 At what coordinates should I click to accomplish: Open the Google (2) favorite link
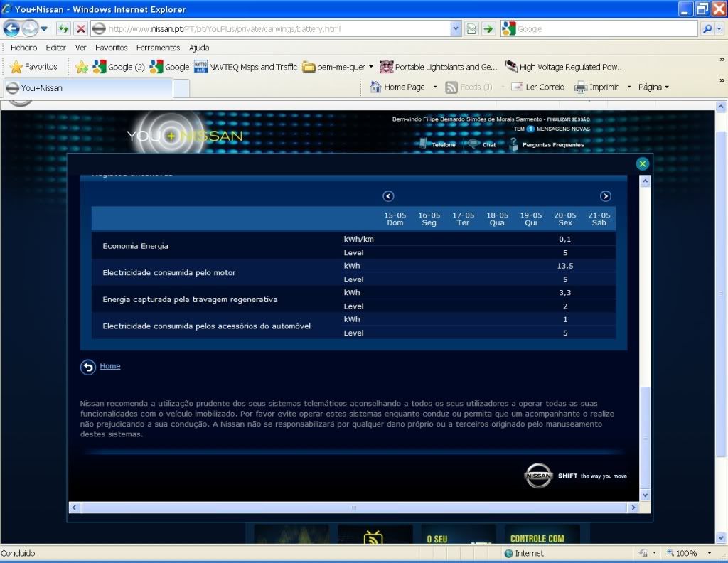coord(119,67)
